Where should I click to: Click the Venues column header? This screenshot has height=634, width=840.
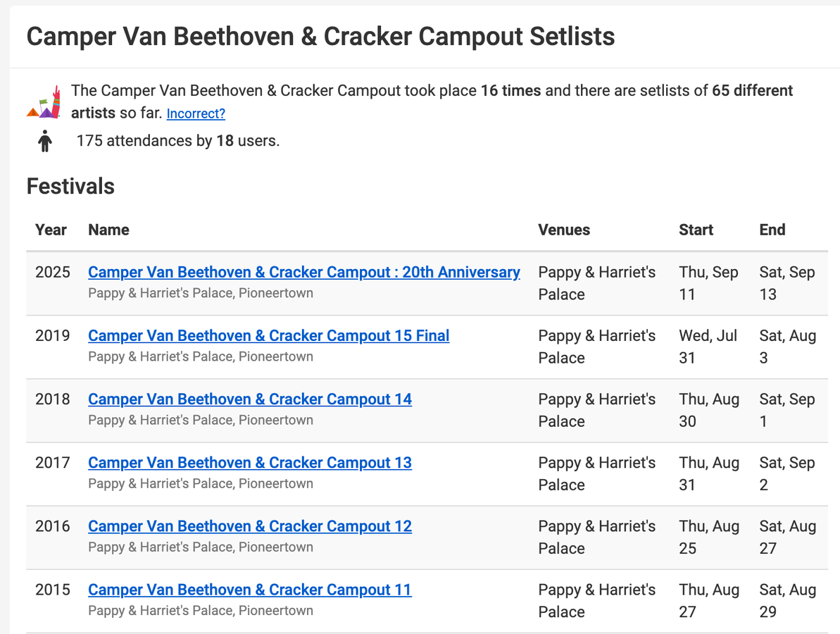pos(564,230)
